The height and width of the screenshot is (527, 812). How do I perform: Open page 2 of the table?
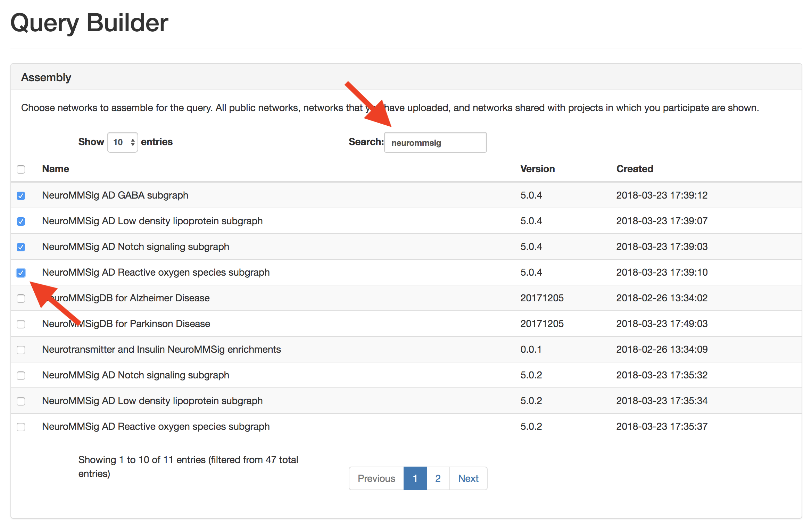pyautogui.click(x=438, y=478)
